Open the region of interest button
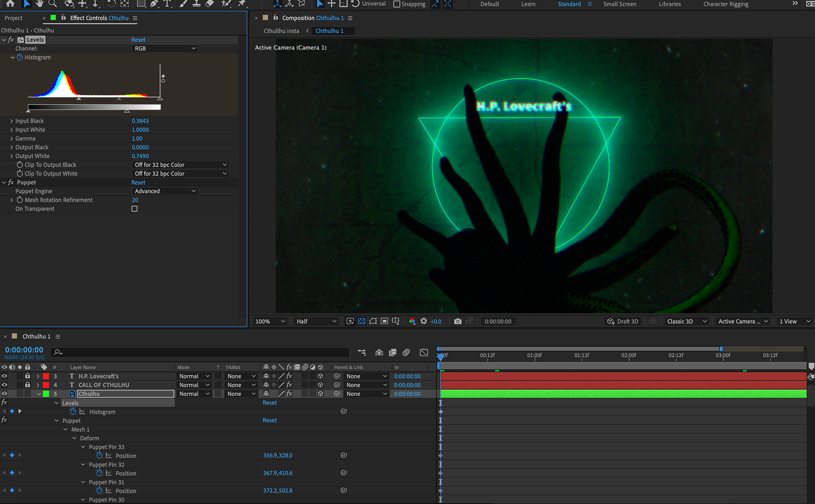815x504 pixels. pyautogui.click(x=384, y=321)
